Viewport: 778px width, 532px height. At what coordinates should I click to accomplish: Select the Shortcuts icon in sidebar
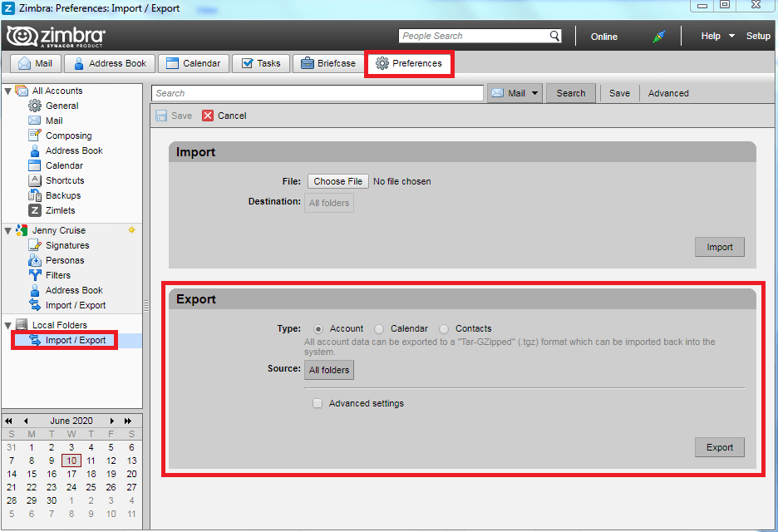tap(35, 180)
